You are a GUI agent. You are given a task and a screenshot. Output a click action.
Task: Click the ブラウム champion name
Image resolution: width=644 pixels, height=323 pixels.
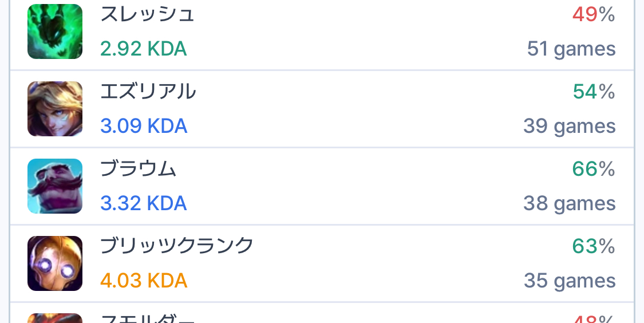tap(138, 169)
